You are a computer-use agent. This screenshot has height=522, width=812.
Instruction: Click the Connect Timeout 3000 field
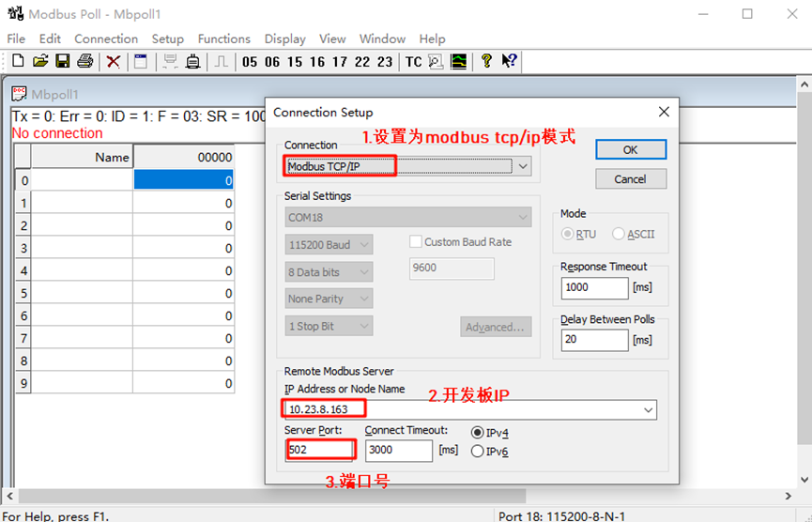point(399,451)
